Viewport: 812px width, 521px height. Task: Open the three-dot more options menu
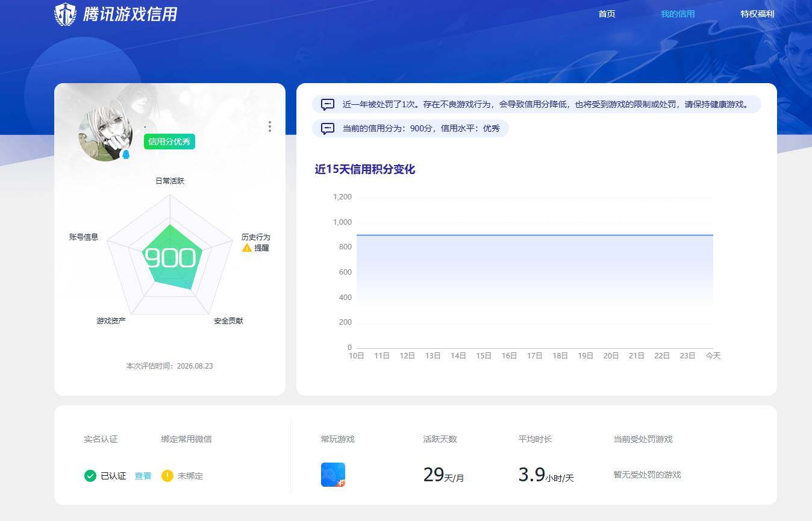pos(269,126)
